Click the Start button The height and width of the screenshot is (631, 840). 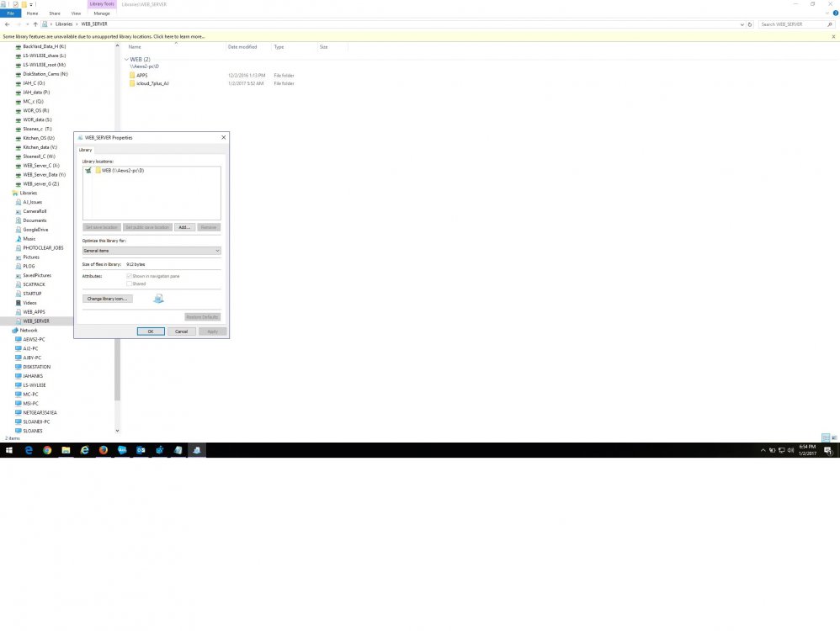[x=9, y=450]
